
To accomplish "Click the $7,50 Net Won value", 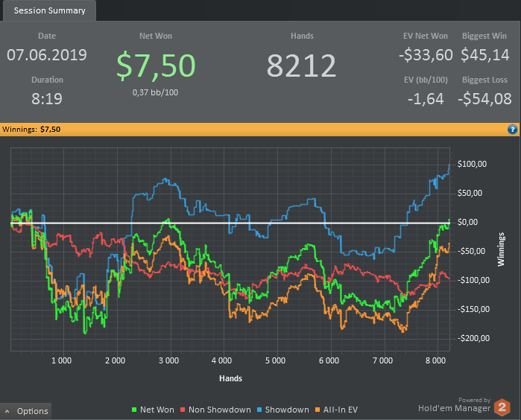I will coord(156,66).
